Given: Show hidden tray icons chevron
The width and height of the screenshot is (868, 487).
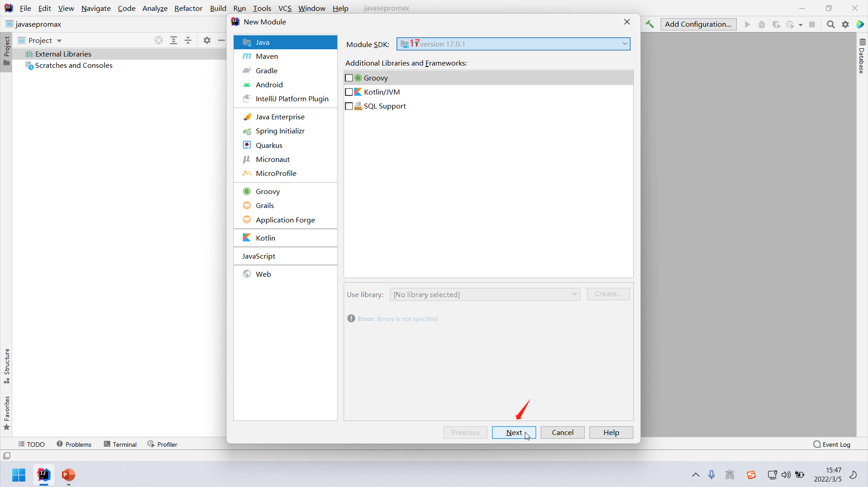Looking at the screenshot, I should tap(696, 475).
